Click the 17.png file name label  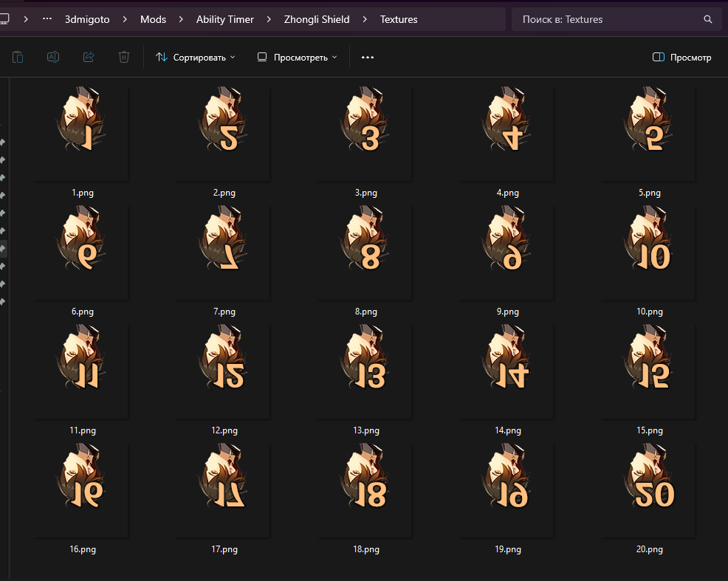224,549
